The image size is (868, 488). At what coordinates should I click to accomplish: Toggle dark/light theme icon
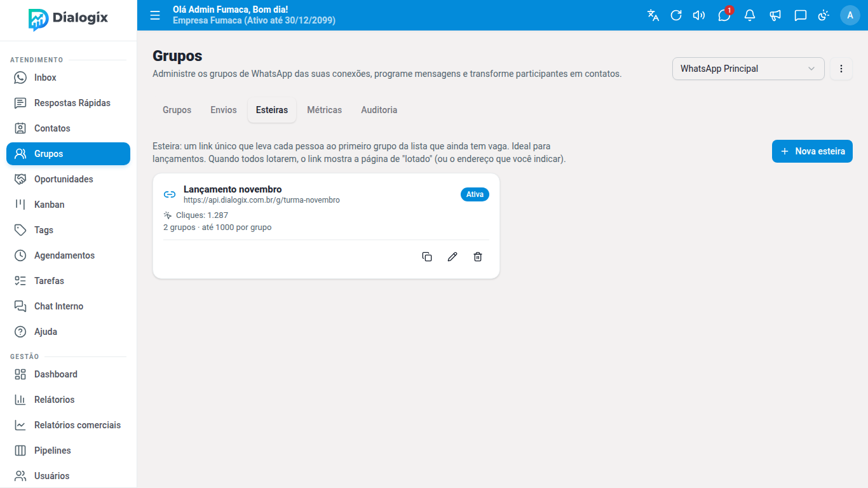824,15
